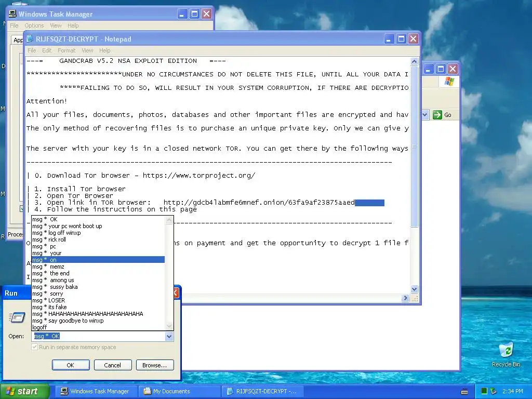Switch to My Documents taskbar button
The image size is (532, 399).
180,391
